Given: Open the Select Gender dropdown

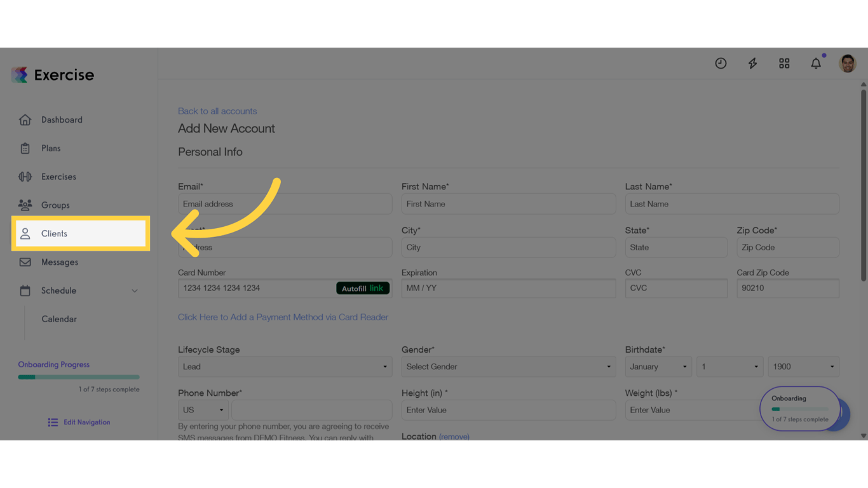Looking at the screenshot, I should (508, 367).
